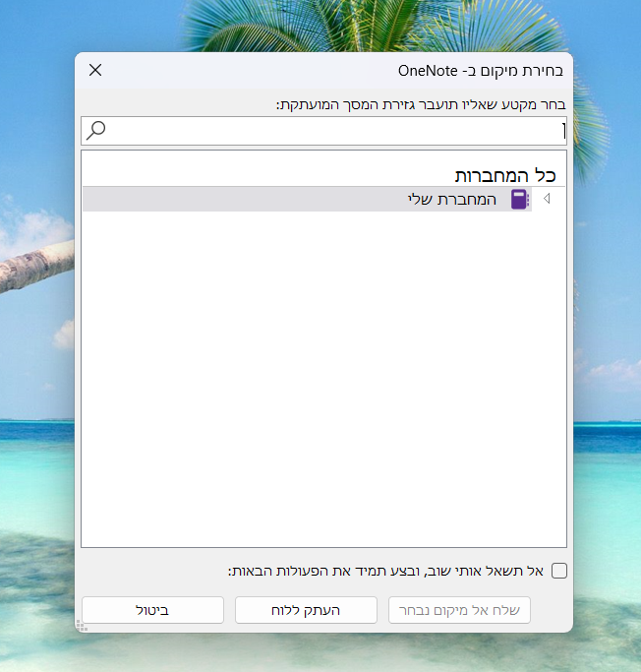Focus the section search input field
Screen dimensions: 641x672
click(323, 131)
